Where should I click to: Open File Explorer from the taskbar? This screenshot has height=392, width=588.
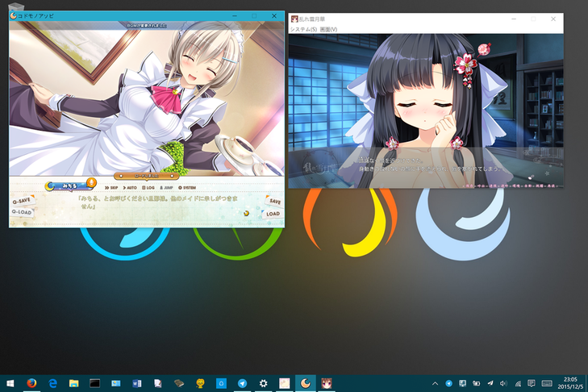tap(73, 383)
